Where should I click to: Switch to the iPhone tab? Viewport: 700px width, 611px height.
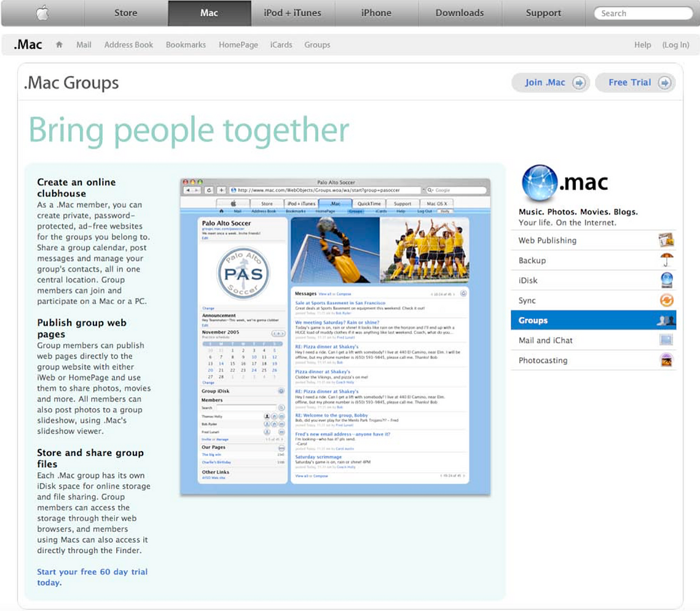point(376,13)
